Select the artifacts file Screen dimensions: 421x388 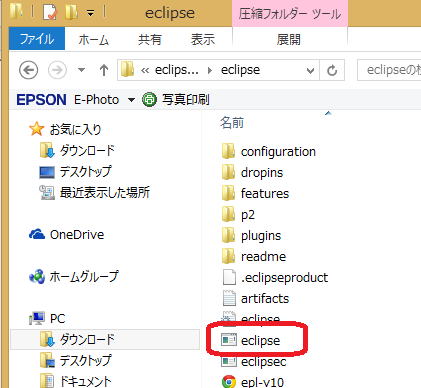265,299
